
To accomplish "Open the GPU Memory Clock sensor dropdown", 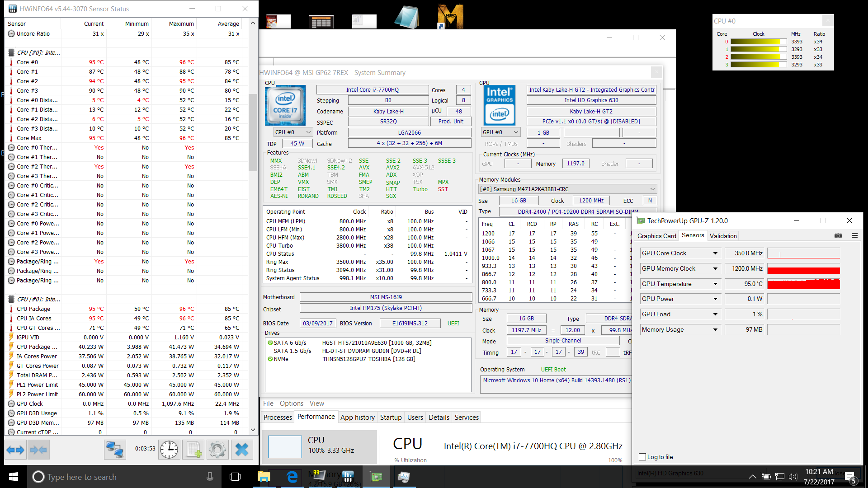I will 715,269.
